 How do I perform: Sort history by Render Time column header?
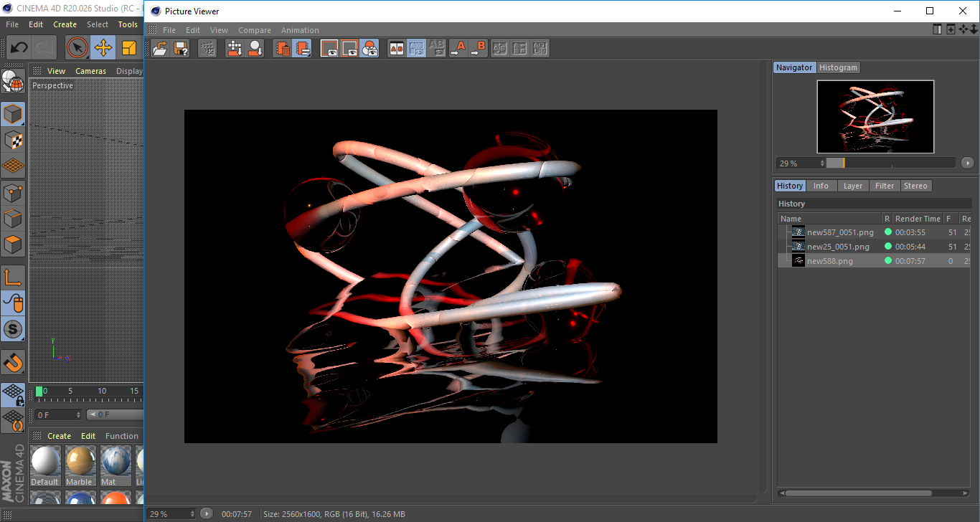[x=918, y=219]
